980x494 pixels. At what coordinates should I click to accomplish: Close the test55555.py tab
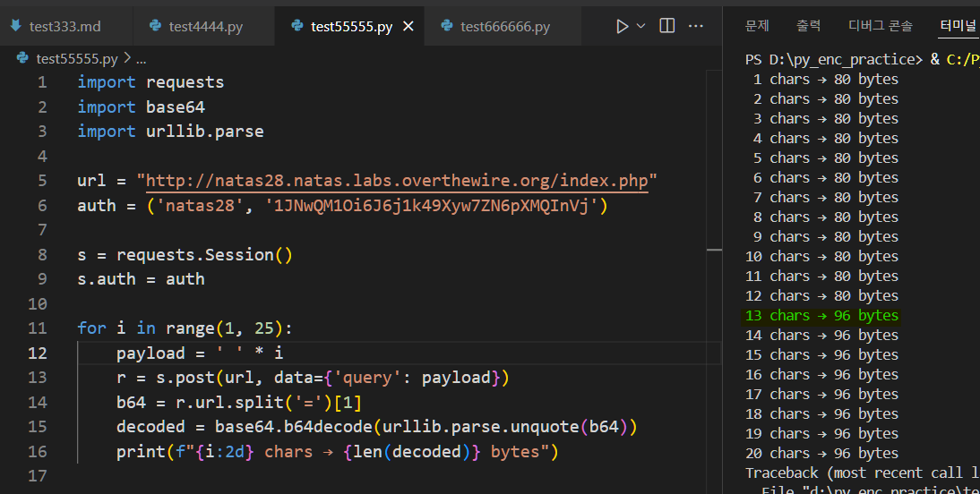coord(408,27)
